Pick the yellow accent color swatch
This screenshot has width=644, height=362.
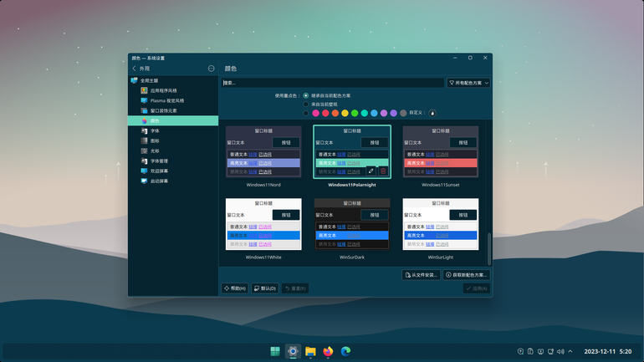coord(345,113)
